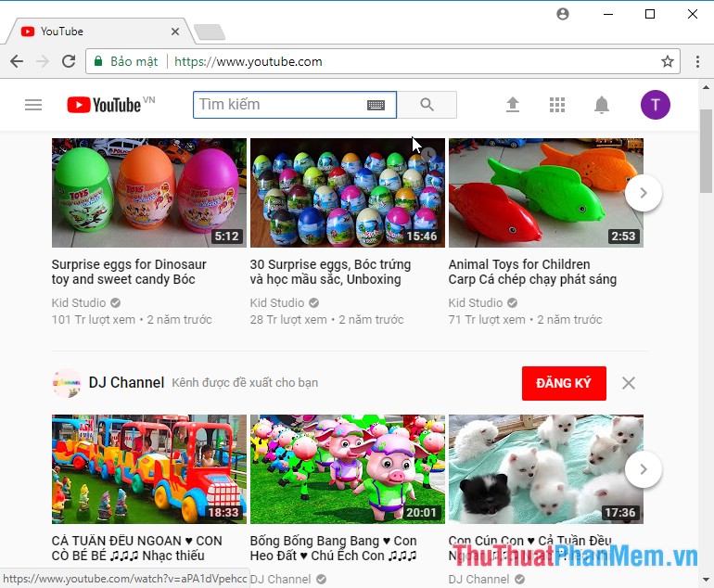714x588 pixels.
Task: Open the 30 Surprise eggs thumbnail
Action: pos(348,193)
